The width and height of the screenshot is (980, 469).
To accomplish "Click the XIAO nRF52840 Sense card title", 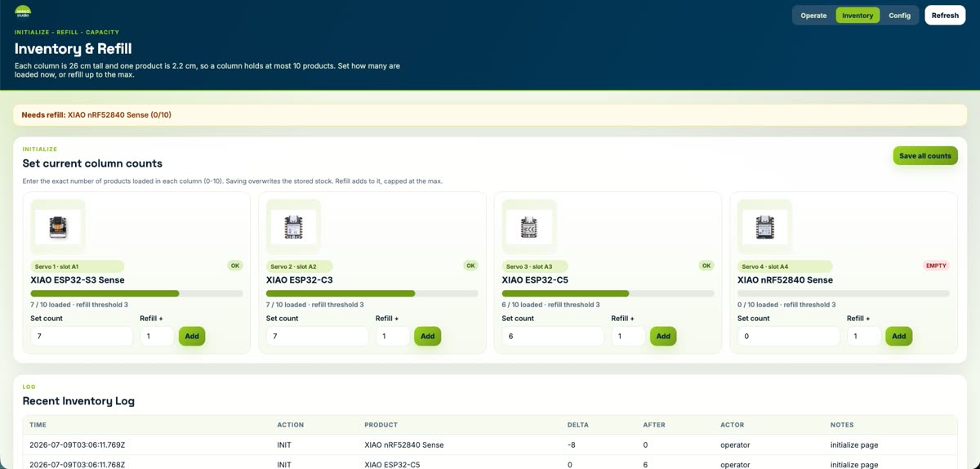I will [785, 280].
